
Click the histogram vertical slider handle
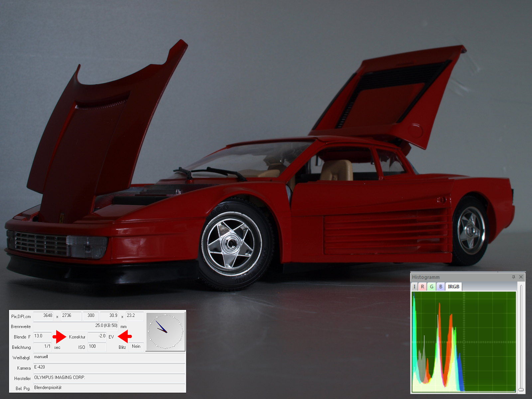point(521,389)
